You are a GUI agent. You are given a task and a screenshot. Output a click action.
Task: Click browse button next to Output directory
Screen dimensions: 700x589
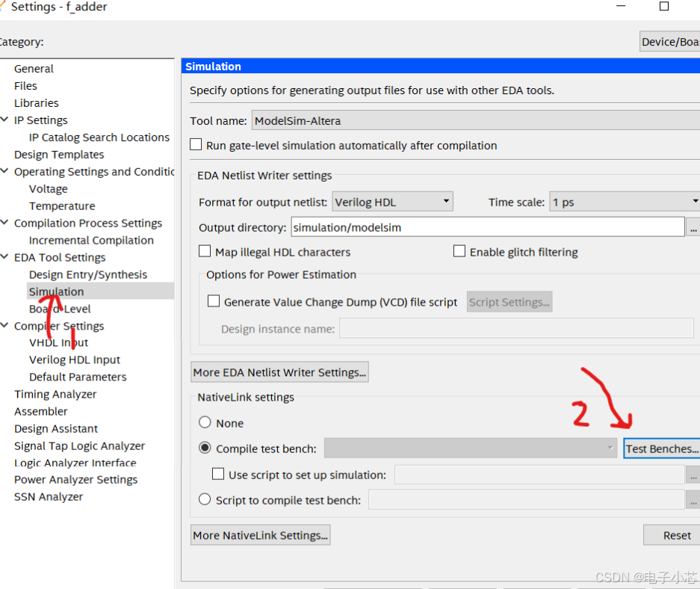click(x=694, y=227)
